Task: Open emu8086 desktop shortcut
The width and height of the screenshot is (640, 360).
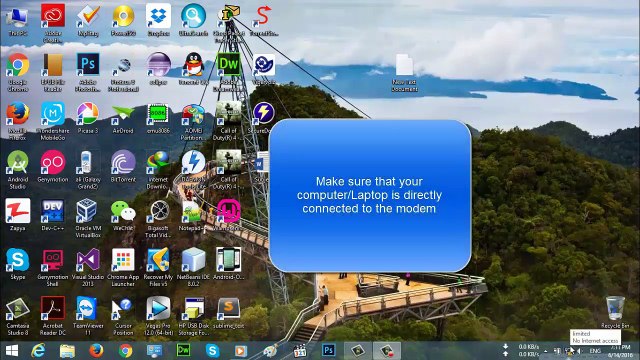Action: click(158, 118)
